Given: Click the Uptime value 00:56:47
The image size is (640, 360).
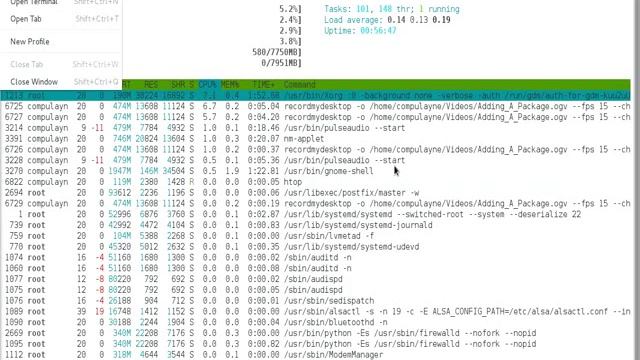Looking at the screenshot, I should (x=378, y=31).
